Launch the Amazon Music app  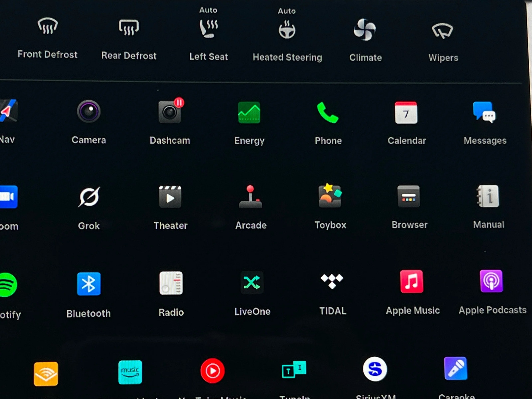point(130,372)
